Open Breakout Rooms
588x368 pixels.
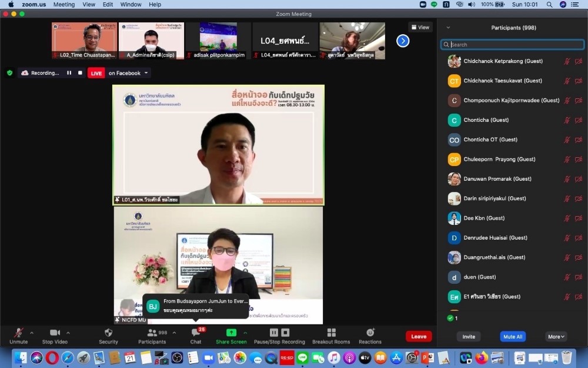coord(331,333)
